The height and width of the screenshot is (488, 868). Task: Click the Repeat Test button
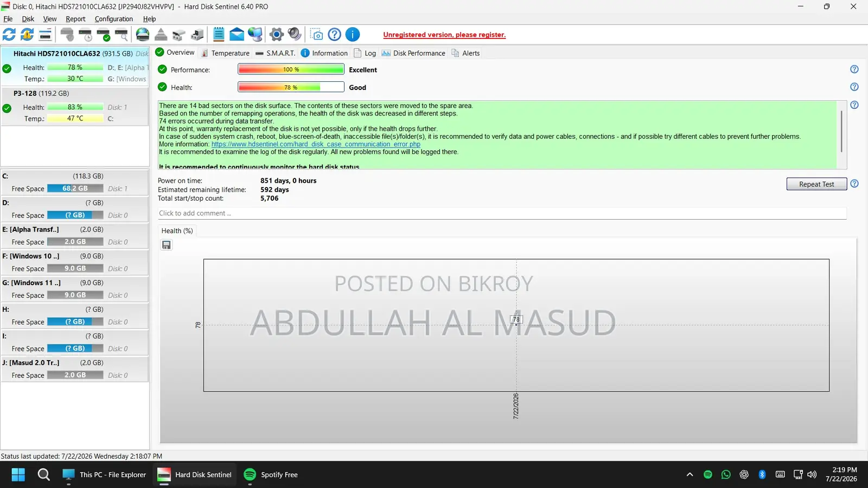point(817,184)
